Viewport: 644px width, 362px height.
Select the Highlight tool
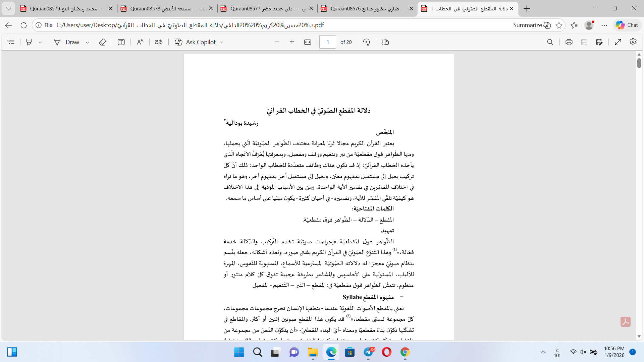[29, 42]
